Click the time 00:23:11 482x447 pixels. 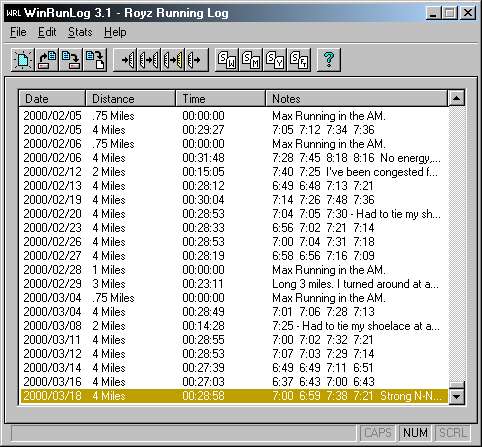click(x=203, y=284)
